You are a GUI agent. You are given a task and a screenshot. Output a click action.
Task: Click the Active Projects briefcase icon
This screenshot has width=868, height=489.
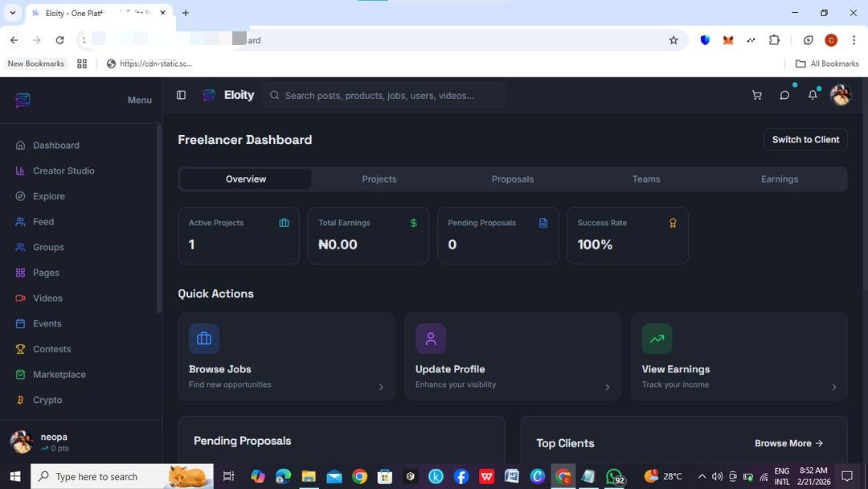click(284, 223)
